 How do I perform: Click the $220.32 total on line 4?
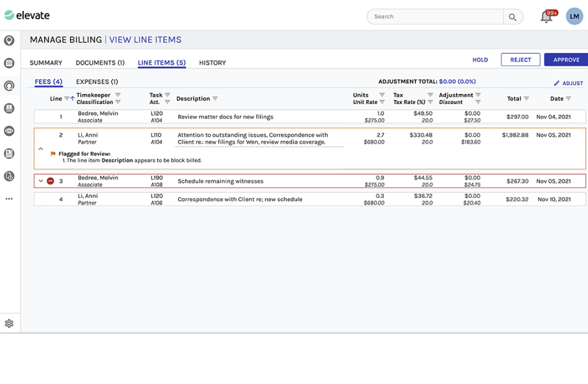pyautogui.click(x=517, y=199)
